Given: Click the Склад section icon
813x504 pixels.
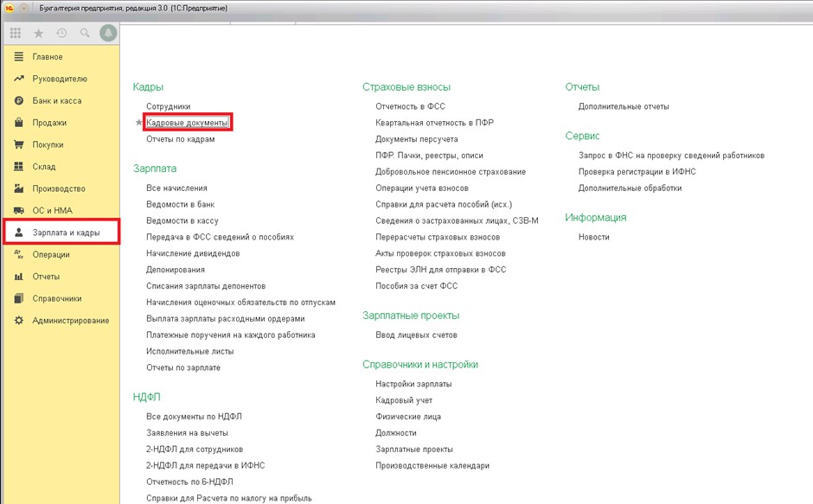Looking at the screenshot, I should coord(18,167).
